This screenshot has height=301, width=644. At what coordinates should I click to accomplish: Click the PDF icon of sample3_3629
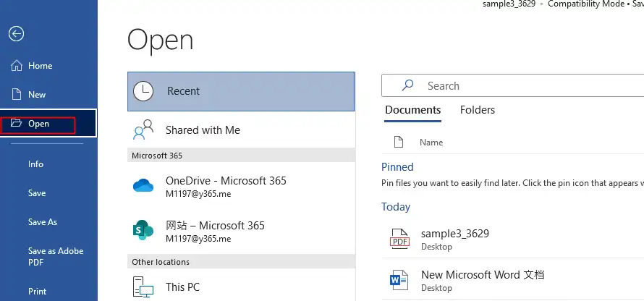(x=399, y=239)
